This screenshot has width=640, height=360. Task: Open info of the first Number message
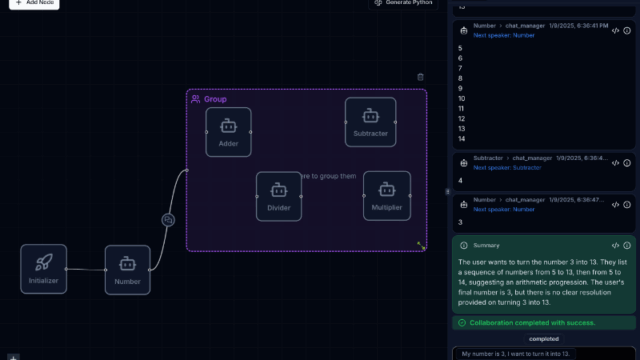[627, 31]
